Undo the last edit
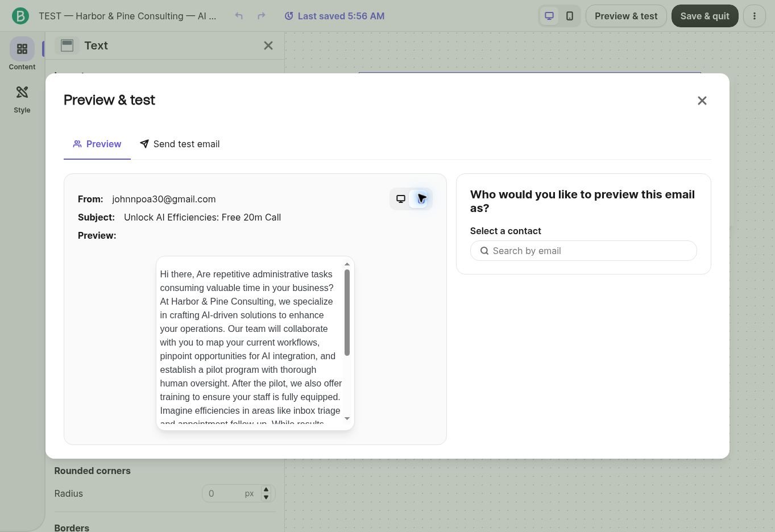Screen dimensions: 775x532 coord(239,16)
